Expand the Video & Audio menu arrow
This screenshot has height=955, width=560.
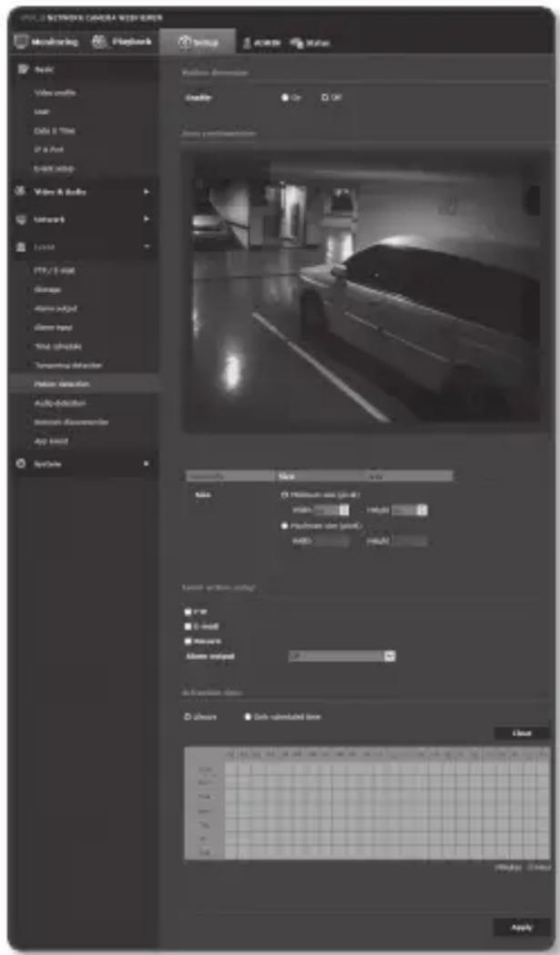(146, 192)
